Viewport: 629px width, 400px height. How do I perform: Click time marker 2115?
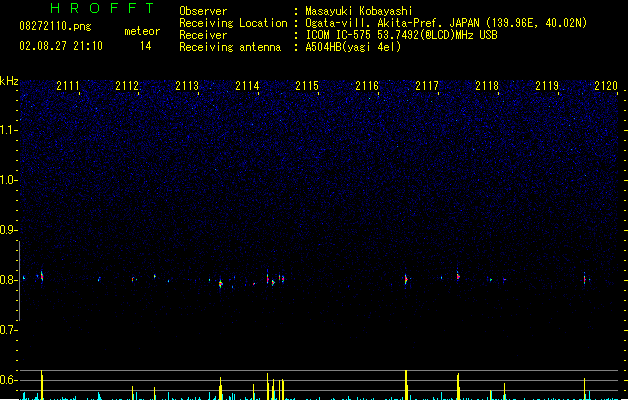[307, 86]
